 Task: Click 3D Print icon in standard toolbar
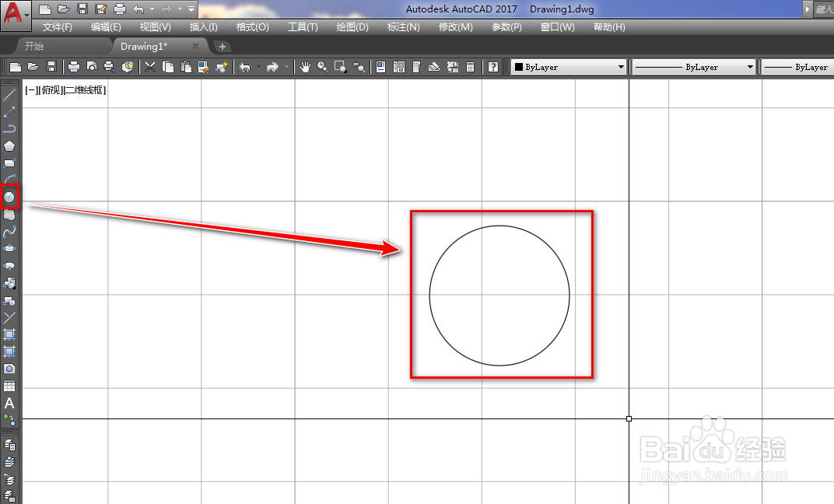point(128,66)
